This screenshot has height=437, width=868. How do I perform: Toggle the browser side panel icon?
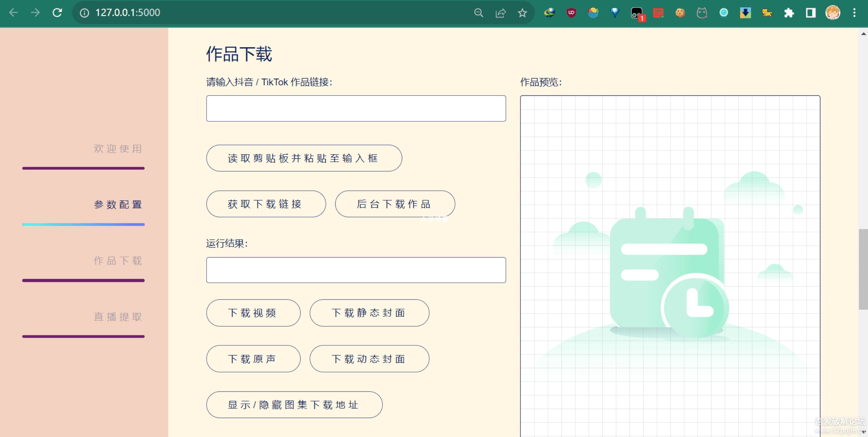pos(811,13)
